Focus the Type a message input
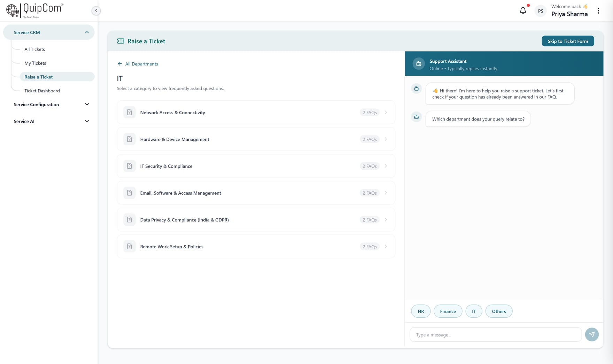613x364 pixels. coord(495,335)
